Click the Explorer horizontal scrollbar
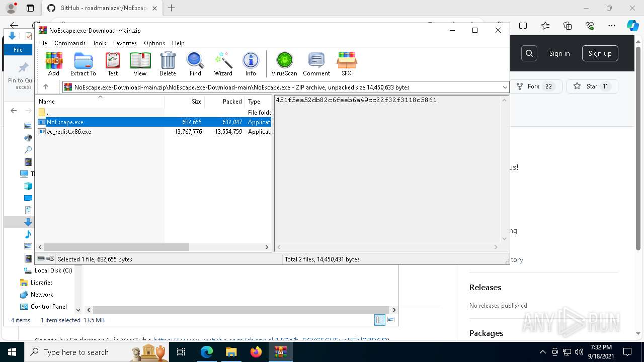The height and width of the screenshot is (362, 644). point(241,310)
